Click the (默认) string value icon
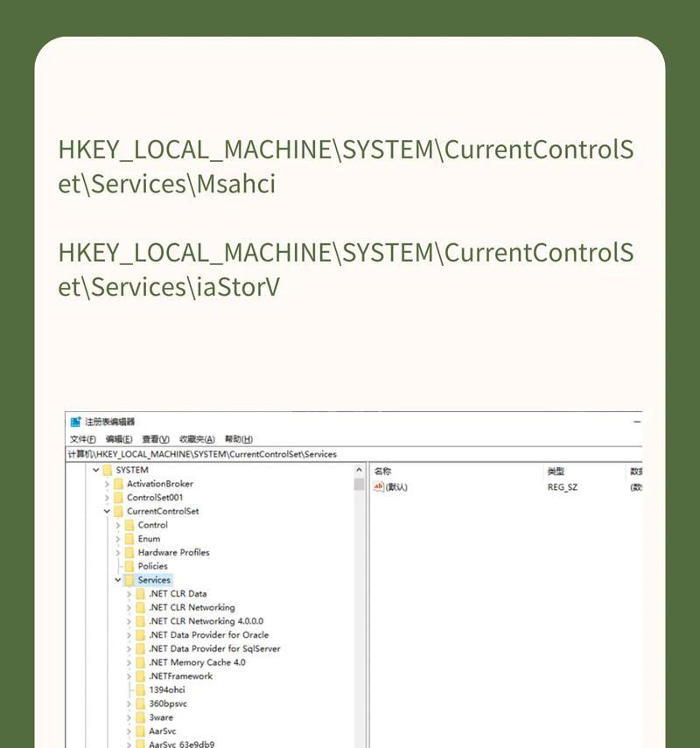Image resolution: width=700 pixels, height=748 pixels. click(379, 486)
